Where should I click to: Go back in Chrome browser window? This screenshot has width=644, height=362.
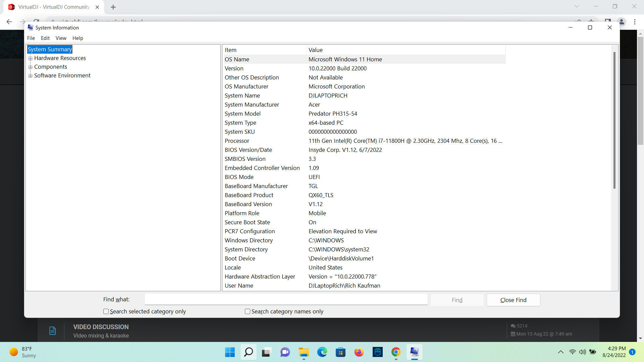click(9, 22)
